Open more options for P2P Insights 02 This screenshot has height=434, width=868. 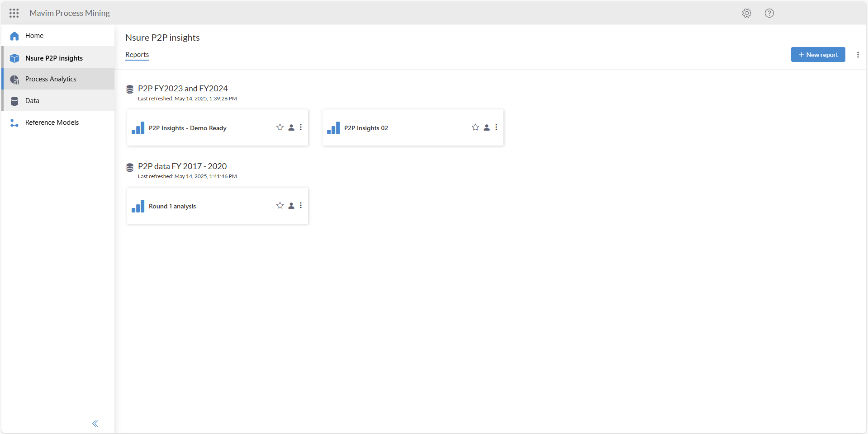click(496, 127)
